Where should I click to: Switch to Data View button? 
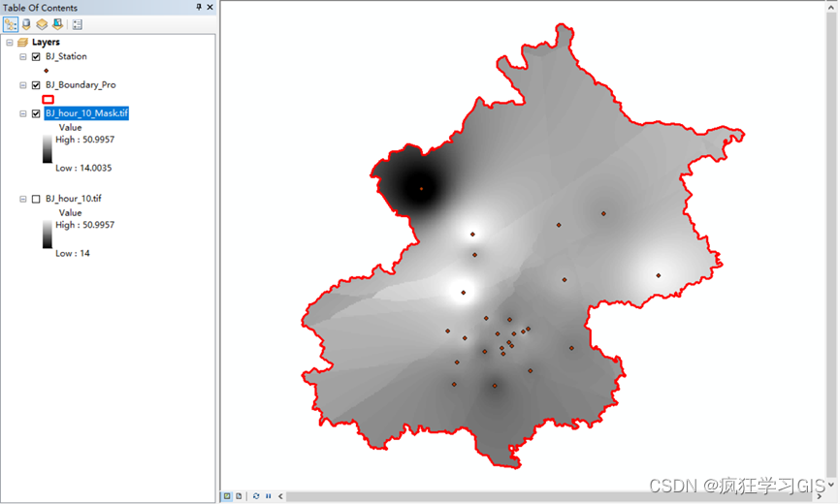click(227, 496)
